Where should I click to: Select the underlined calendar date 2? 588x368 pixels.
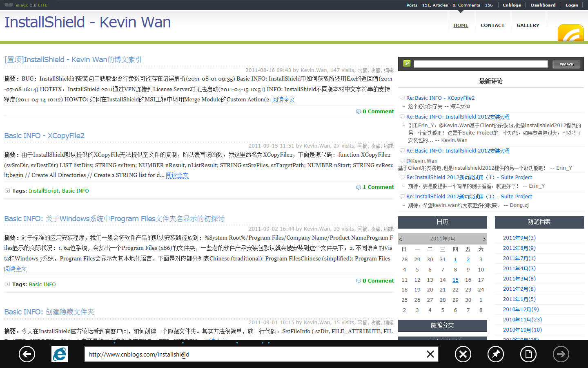point(468,260)
